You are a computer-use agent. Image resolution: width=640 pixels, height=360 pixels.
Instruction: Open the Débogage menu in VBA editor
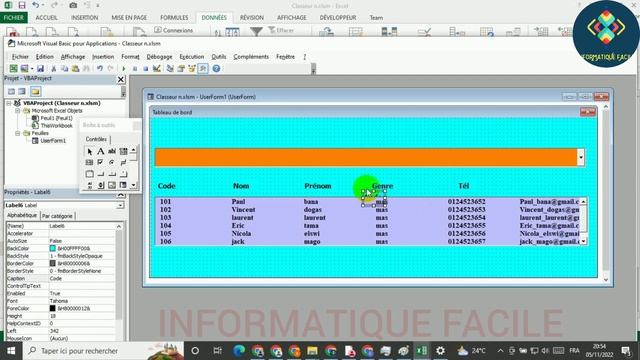tap(159, 57)
